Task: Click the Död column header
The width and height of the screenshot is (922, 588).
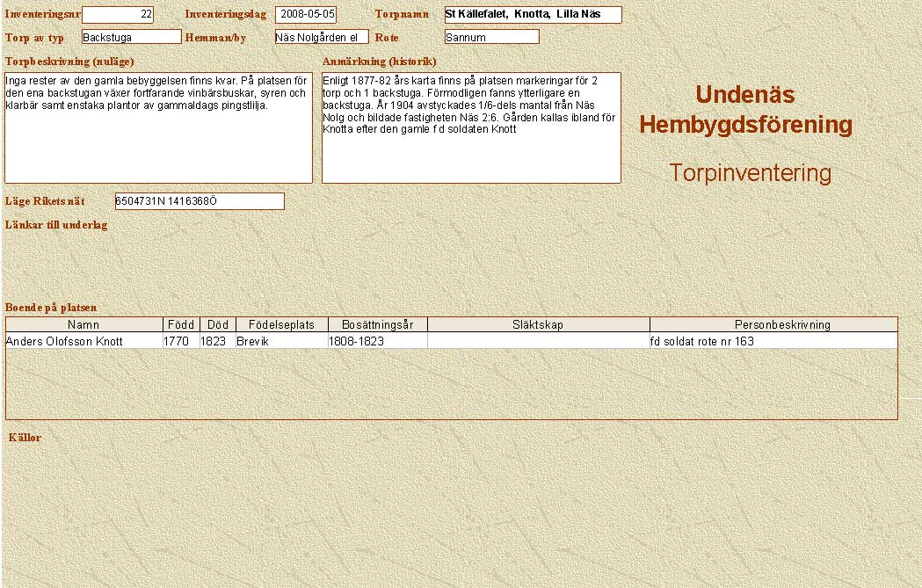Action: click(217, 325)
